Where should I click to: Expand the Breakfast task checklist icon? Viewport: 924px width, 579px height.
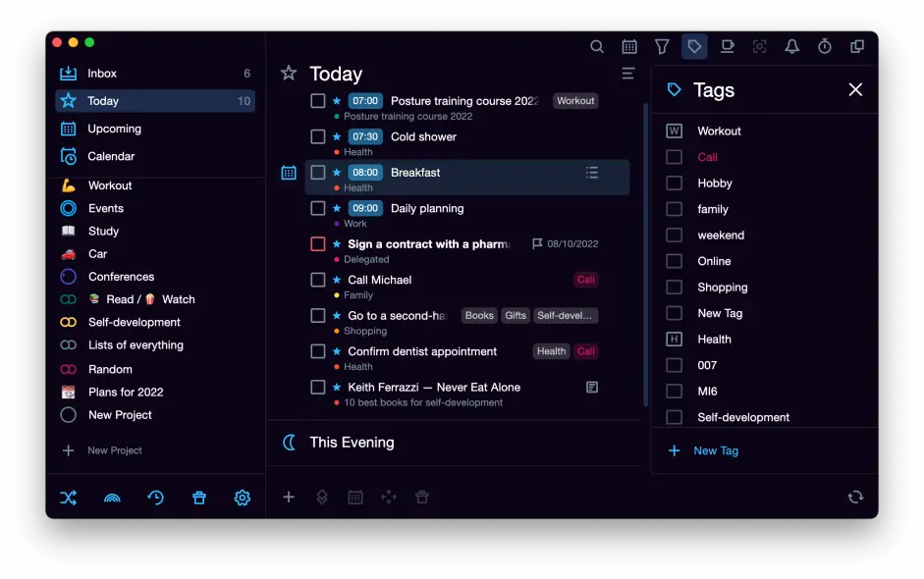[592, 173]
